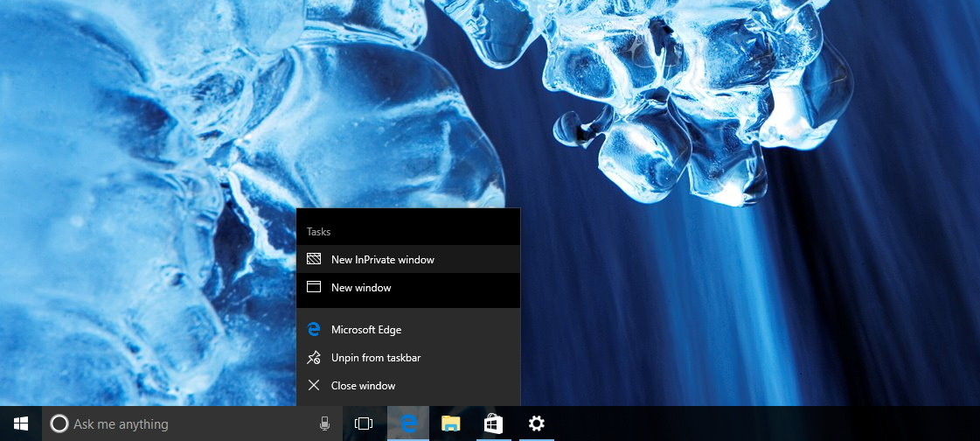Select Unpin from taskbar
Screen dimensions: 980x441
click(x=408, y=358)
